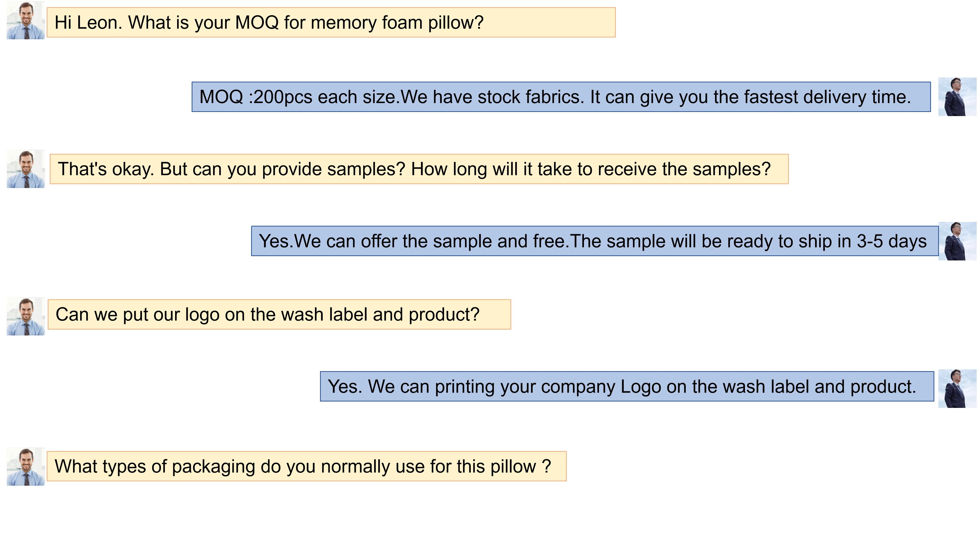Select the "That's okay. But can you provide samples" message

(419, 169)
